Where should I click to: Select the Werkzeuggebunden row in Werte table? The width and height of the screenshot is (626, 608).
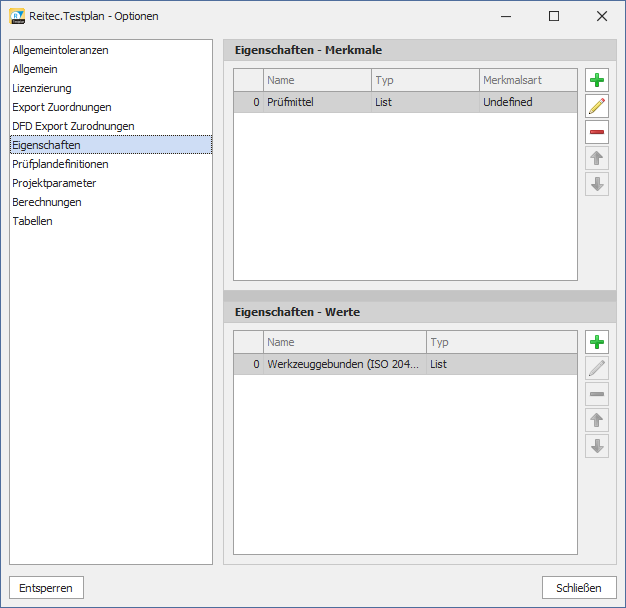pos(344,364)
